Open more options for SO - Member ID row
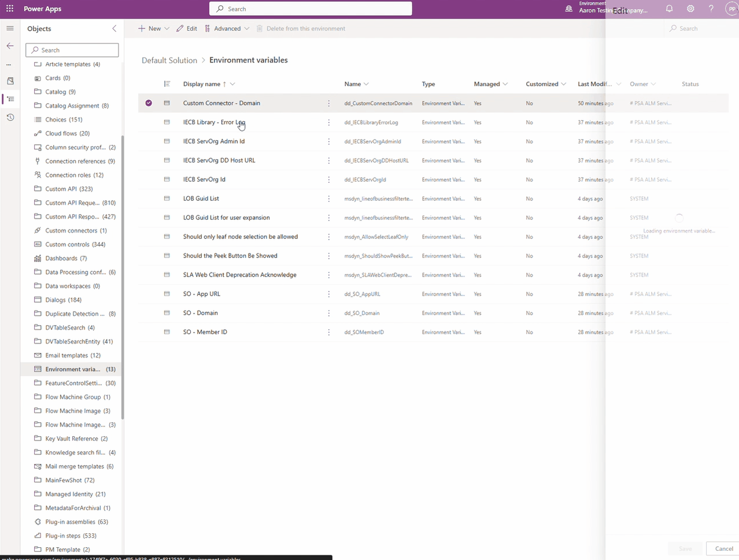The image size is (739, 560). [329, 333]
